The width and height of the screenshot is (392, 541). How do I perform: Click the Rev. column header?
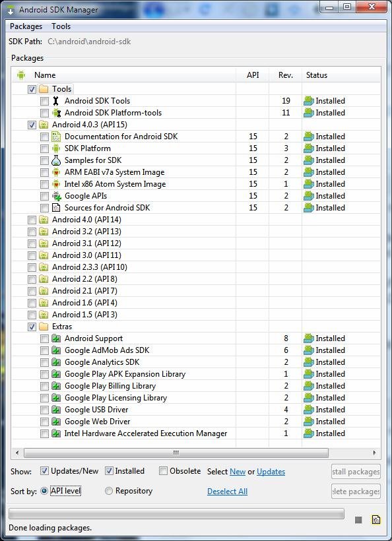click(285, 75)
